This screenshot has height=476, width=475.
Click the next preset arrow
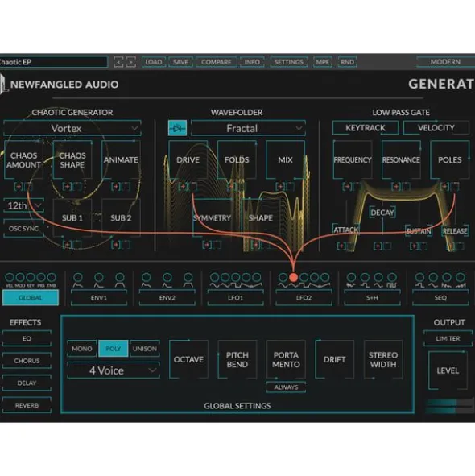pyautogui.click(x=130, y=62)
